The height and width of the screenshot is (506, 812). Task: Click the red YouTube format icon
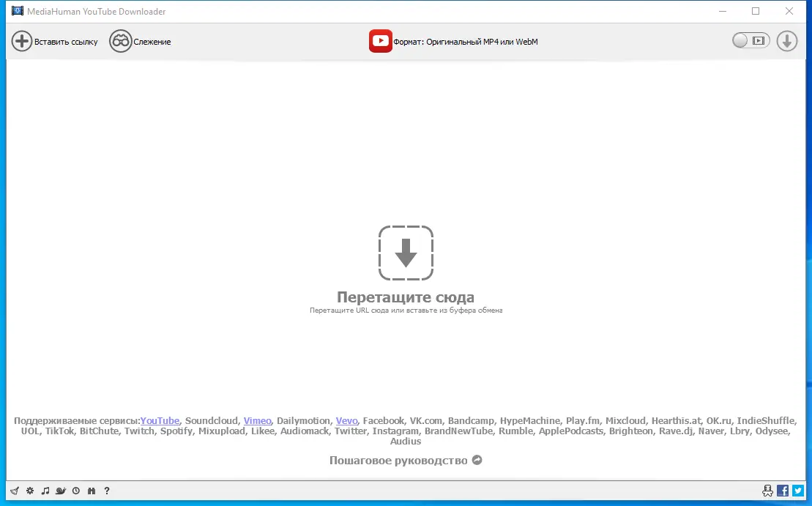(x=380, y=42)
